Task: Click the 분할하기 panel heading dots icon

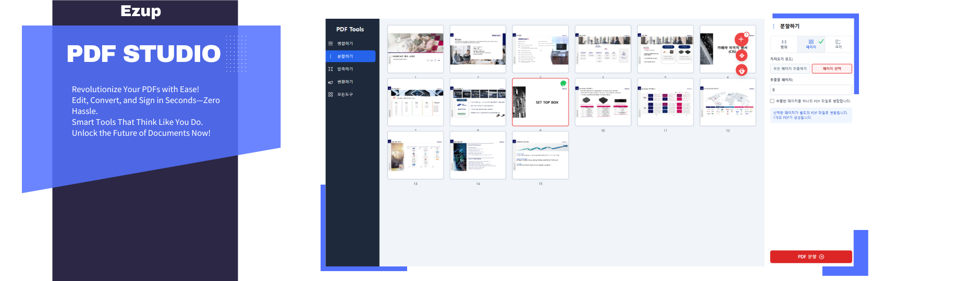Action: click(x=774, y=26)
